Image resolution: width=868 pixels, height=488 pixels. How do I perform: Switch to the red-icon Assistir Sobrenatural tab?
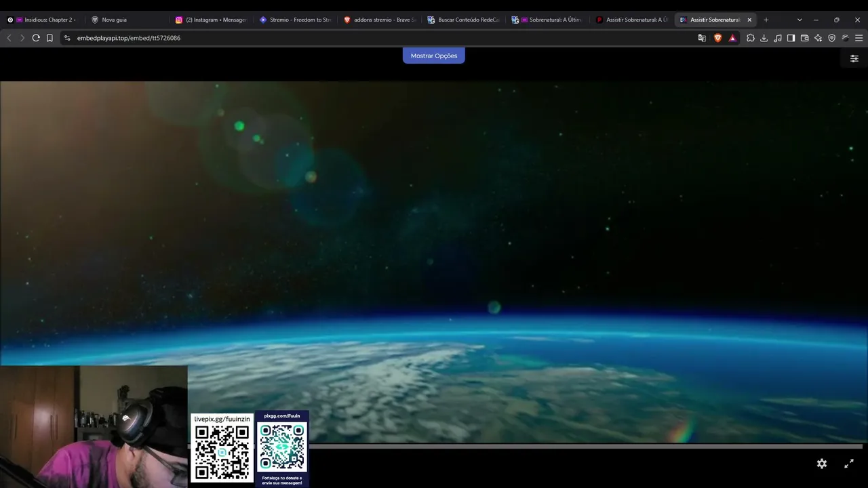tap(631, 20)
